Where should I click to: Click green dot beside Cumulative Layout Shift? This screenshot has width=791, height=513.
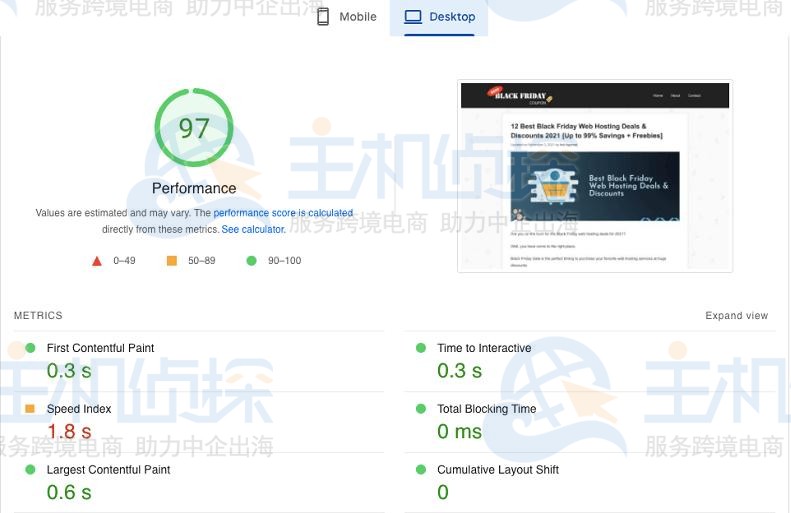click(x=421, y=470)
